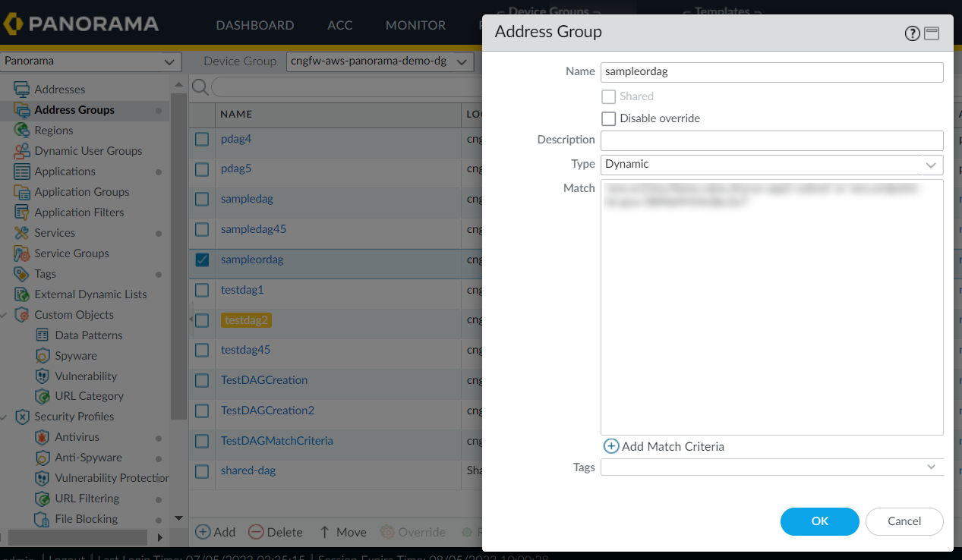Click the Add Match Criteria plus icon
Image resolution: width=962 pixels, height=560 pixels.
point(610,446)
